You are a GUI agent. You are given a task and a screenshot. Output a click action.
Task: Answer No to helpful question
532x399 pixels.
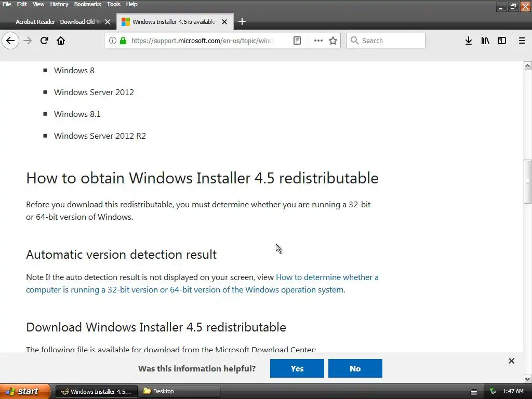coord(355,368)
